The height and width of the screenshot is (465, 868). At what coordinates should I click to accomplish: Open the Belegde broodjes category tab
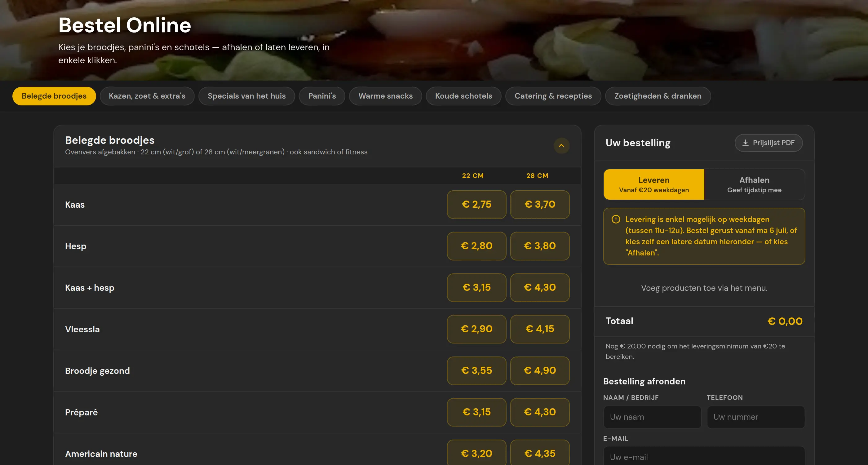point(54,96)
